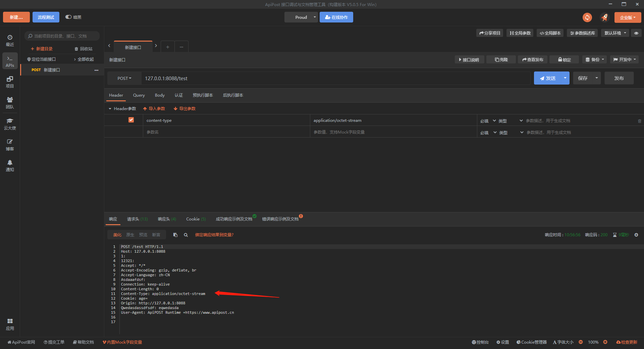Open the 请求头 response tab
Screen dimensions: 644x349
pos(137,219)
